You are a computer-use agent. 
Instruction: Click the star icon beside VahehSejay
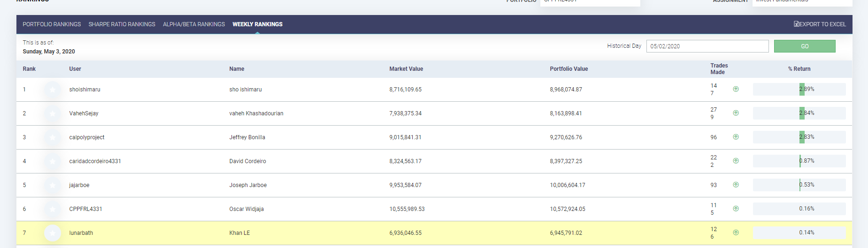(53, 113)
